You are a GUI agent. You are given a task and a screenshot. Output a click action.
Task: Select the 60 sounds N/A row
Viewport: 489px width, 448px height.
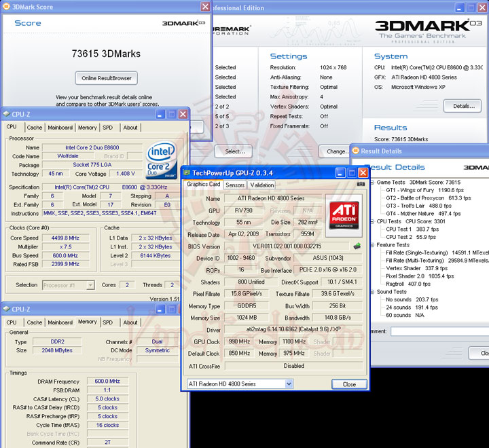405,315
